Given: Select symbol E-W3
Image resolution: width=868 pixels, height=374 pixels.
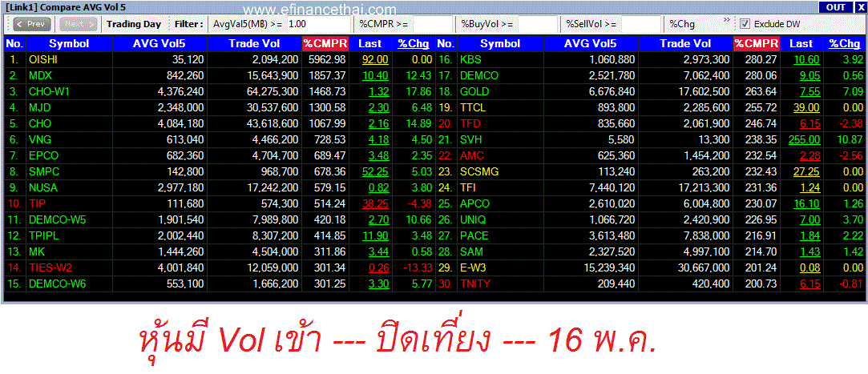Looking at the screenshot, I should 474,268.
